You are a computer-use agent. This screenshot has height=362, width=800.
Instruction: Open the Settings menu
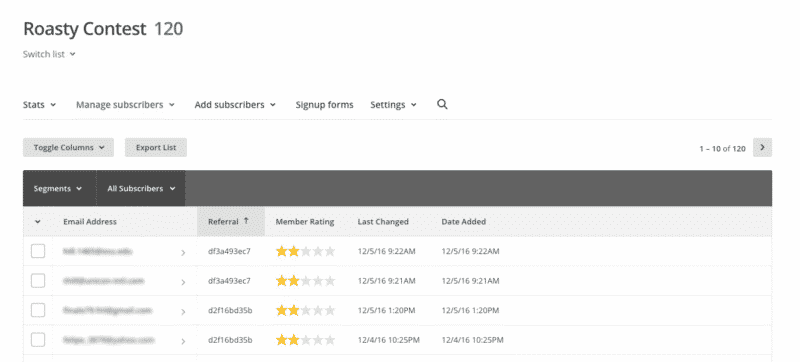coord(393,105)
